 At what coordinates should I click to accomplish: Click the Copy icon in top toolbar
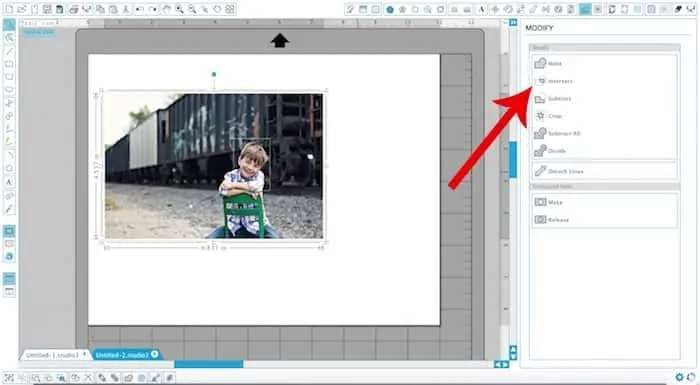click(x=100, y=9)
